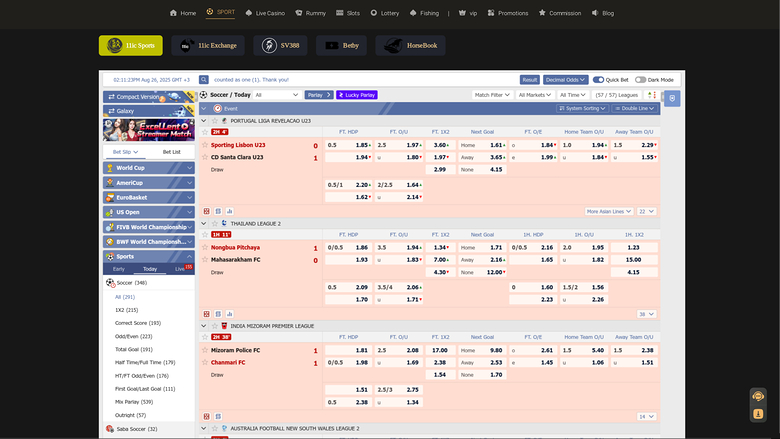This screenshot has width=780, height=439.
Task: Toggle the Quick Bet switch
Action: tap(598, 80)
